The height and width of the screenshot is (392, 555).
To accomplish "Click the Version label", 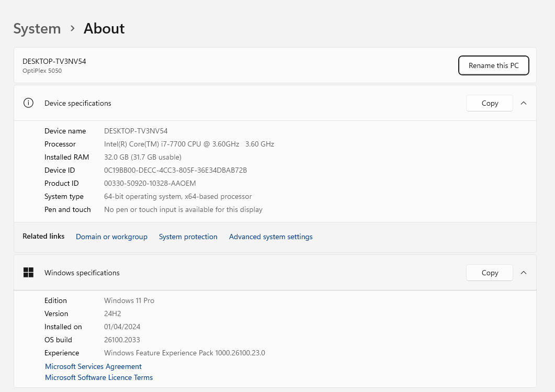I will (56, 313).
